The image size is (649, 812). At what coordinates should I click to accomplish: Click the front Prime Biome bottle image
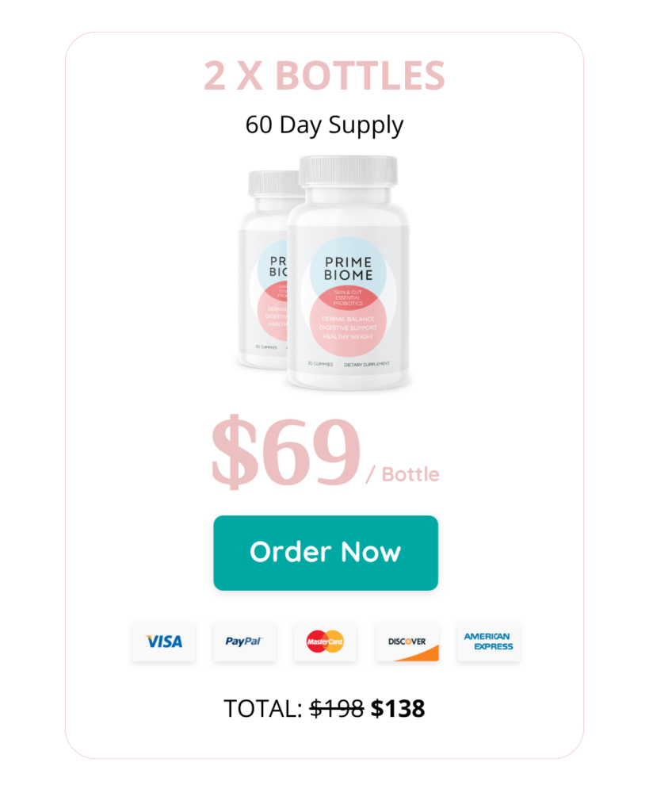pyautogui.click(x=349, y=273)
